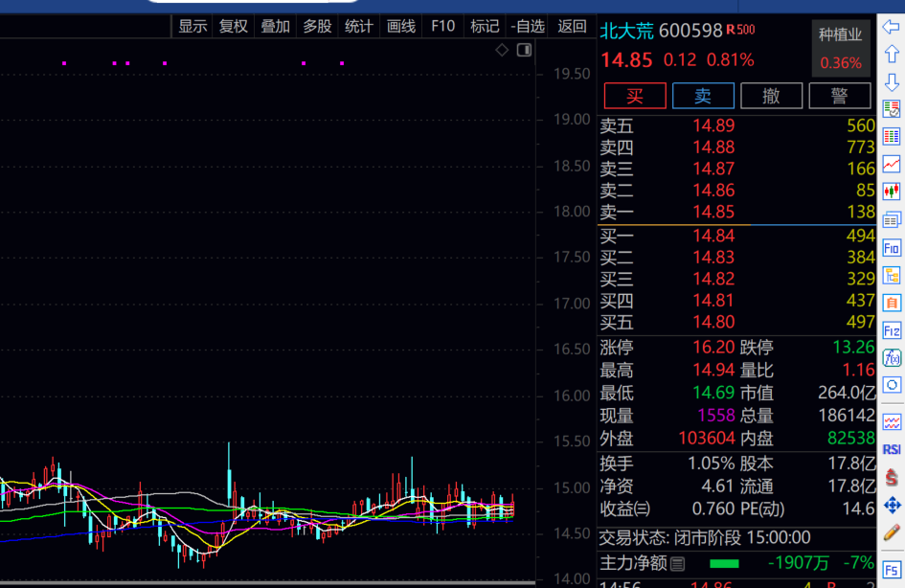Viewport: 905px width, 588px height.
Task: Open the 标记 mark menu
Action: tap(485, 27)
